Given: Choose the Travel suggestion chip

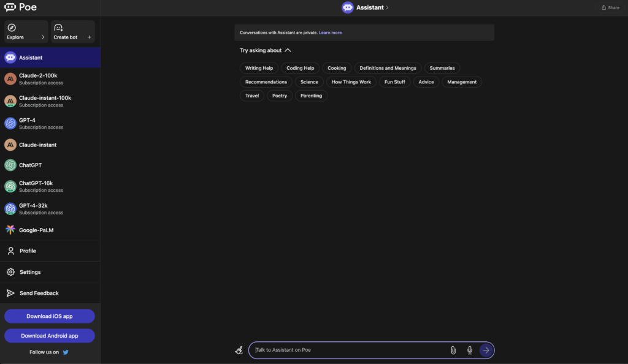Looking at the screenshot, I should point(252,96).
